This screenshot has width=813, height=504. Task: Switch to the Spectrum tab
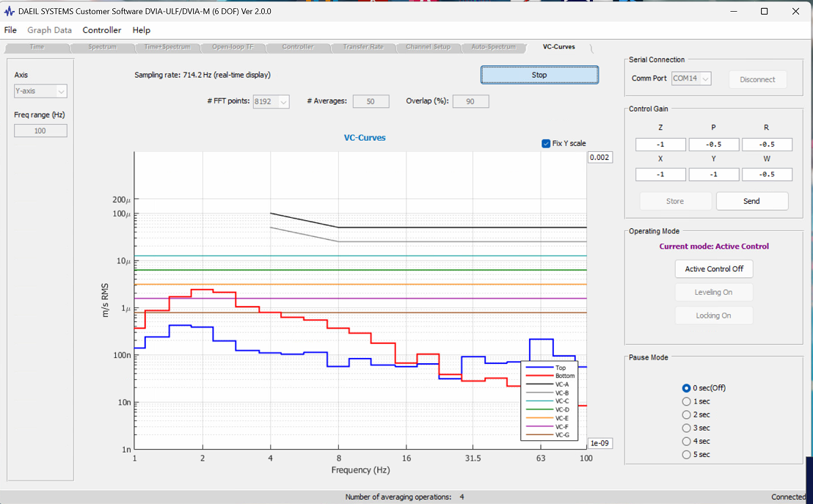102,47
